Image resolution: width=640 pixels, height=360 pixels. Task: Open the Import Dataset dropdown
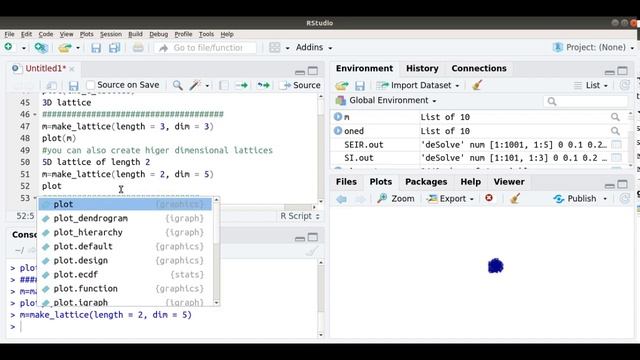(x=418, y=85)
